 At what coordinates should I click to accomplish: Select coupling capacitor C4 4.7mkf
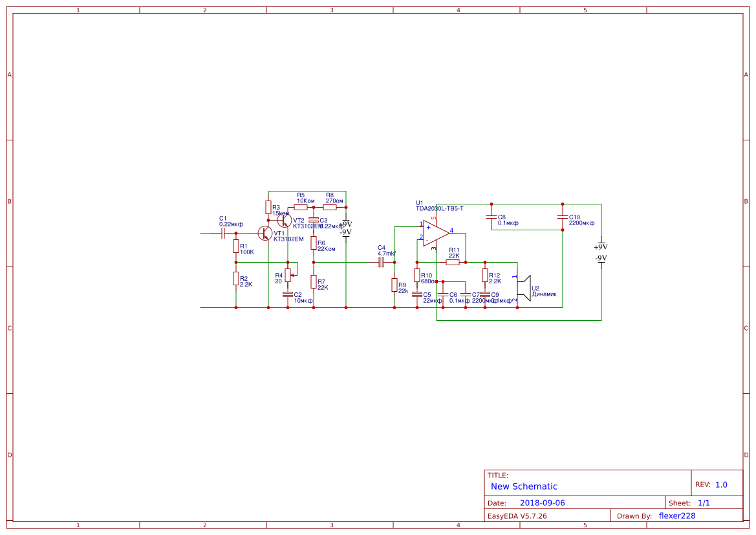click(x=381, y=263)
